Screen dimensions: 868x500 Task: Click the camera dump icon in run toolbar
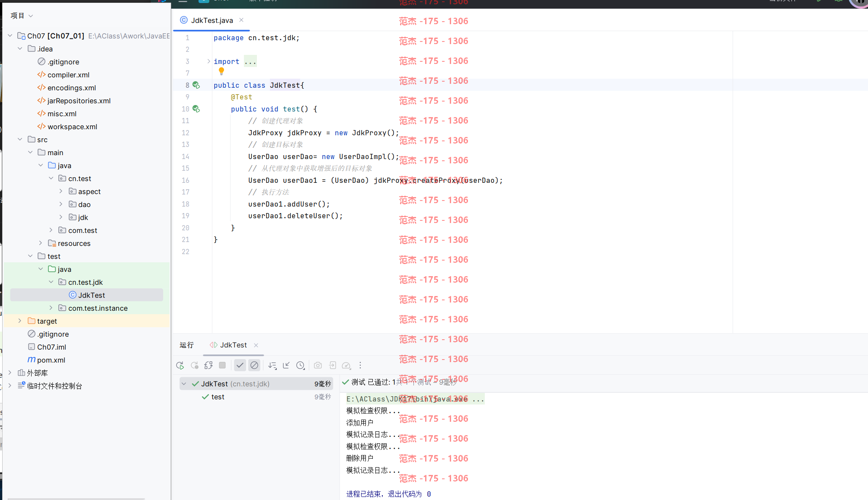pos(318,366)
